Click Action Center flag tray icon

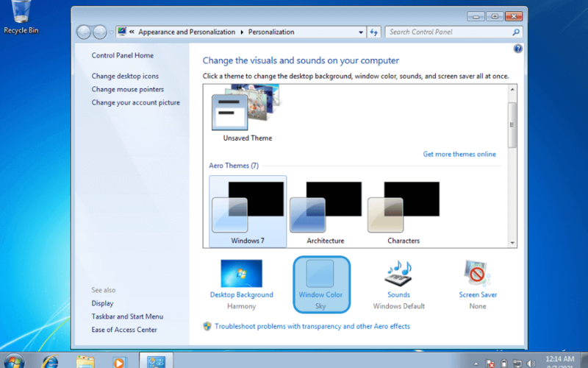click(x=490, y=364)
